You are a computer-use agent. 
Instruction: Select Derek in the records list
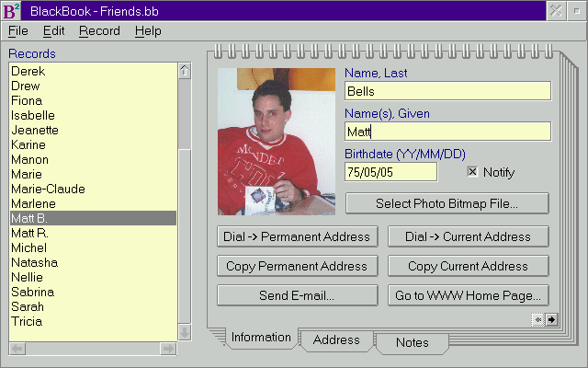[93, 71]
